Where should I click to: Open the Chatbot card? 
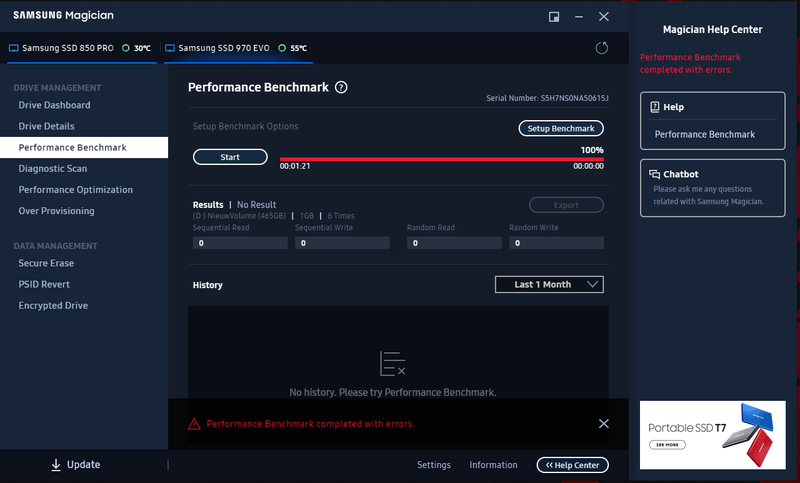click(x=712, y=188)
